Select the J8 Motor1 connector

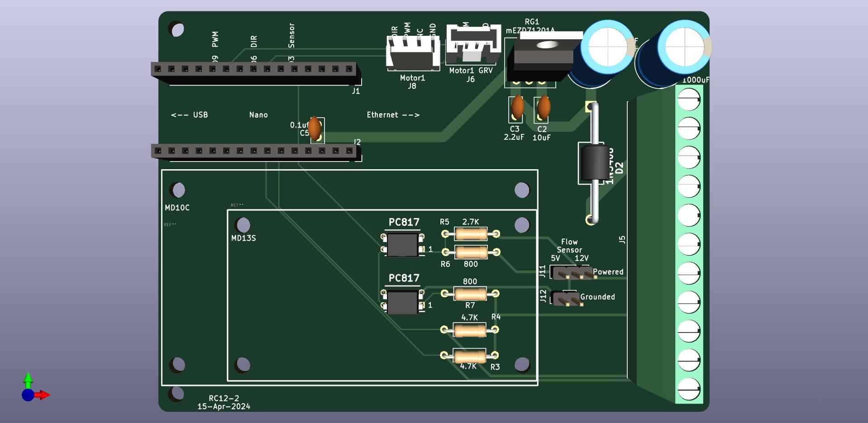413,53
